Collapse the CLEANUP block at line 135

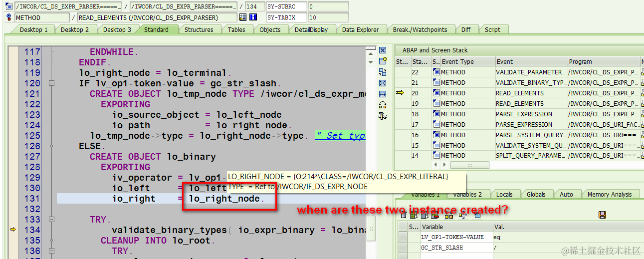pyautogui.click(x=51, y=241)
